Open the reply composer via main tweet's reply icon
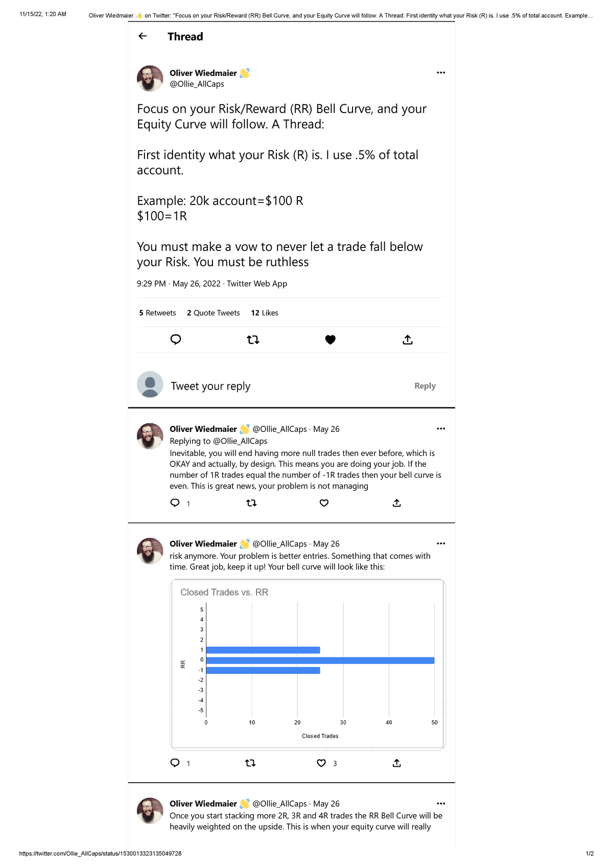 pyautogui.click(x=176, y=339)
